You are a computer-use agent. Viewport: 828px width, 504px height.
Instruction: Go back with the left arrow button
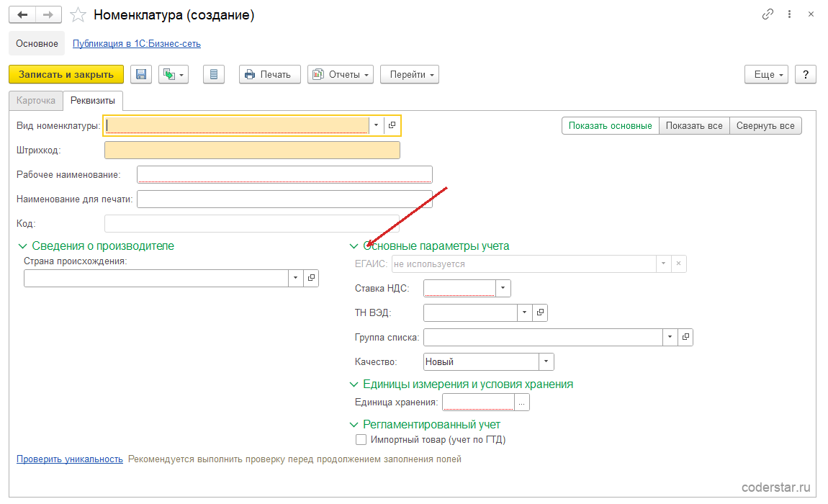pos(22,15)
